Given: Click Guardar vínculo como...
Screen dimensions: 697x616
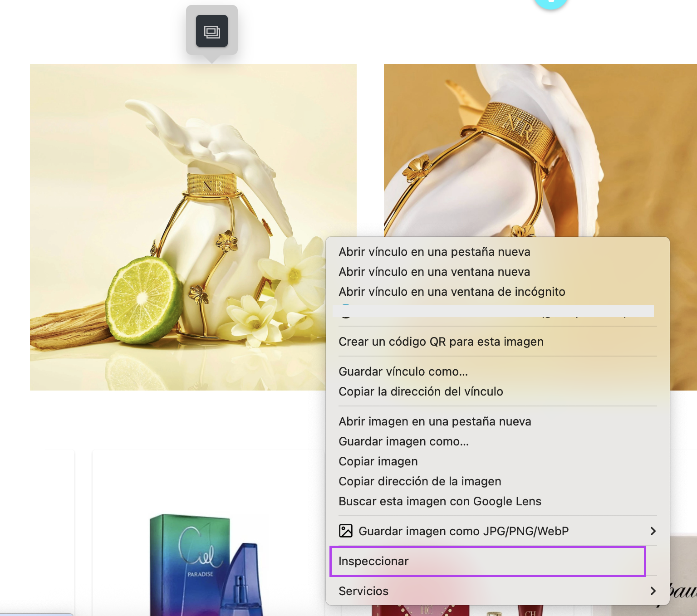Looking at the screenshot, I should 403,372.
